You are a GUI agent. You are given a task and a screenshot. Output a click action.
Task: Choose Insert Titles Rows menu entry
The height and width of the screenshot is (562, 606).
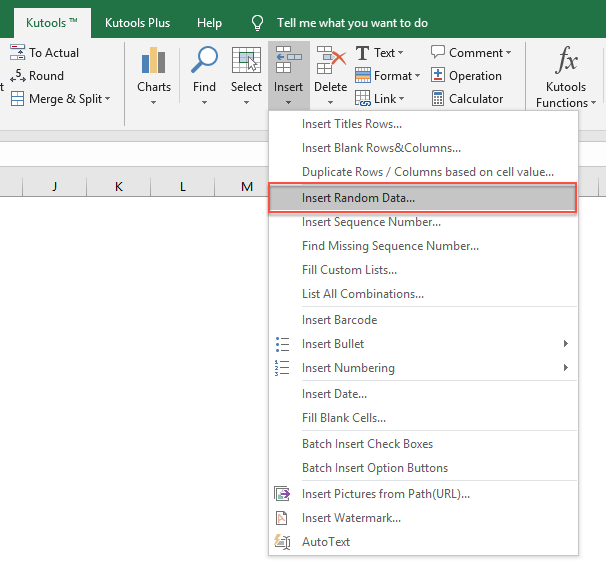tap(424, 124)
